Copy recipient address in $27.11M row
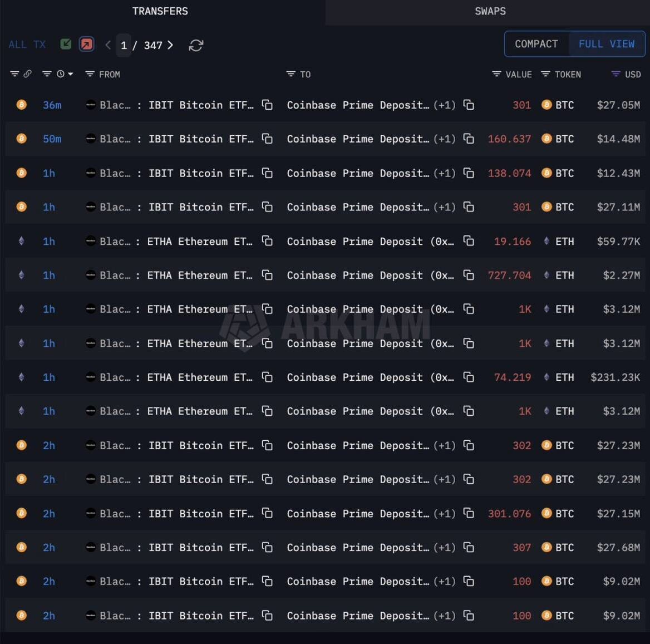 (x=469, y=207)
